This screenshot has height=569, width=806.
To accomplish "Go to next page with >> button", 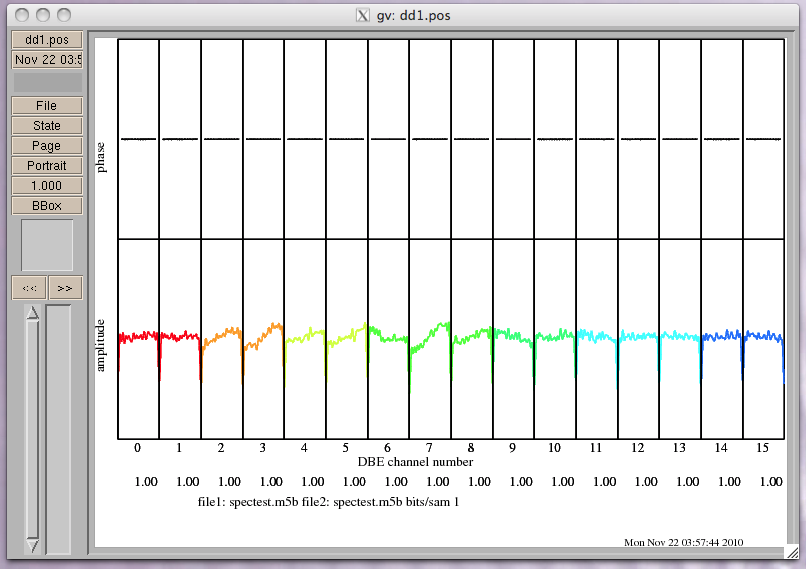I will (x=65, y=288).
